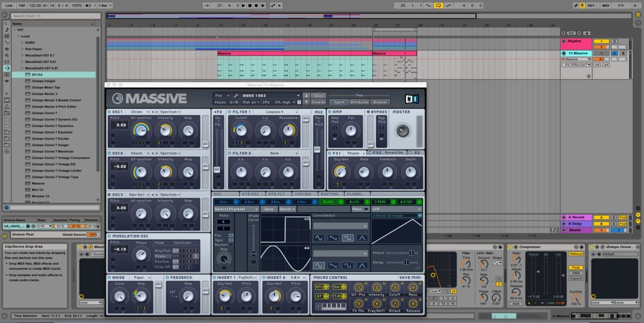
Task: Click the XFade Curve slider handle
Action: point(253,254)
